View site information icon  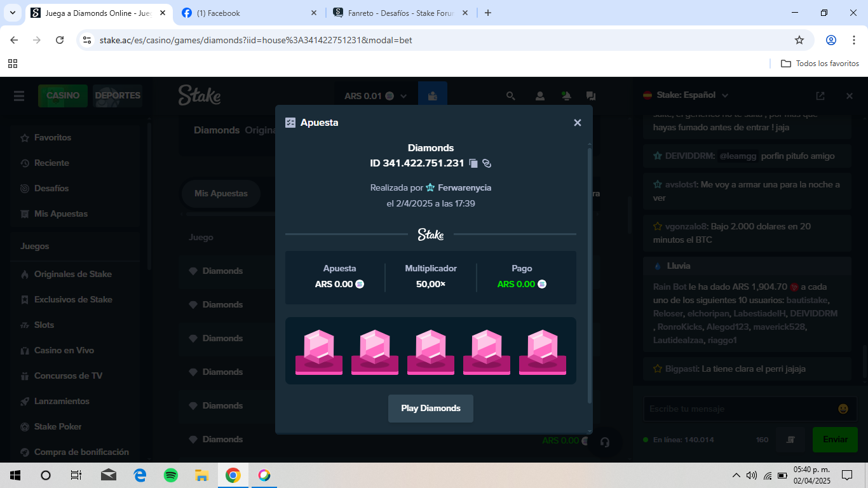pos(87,40)
